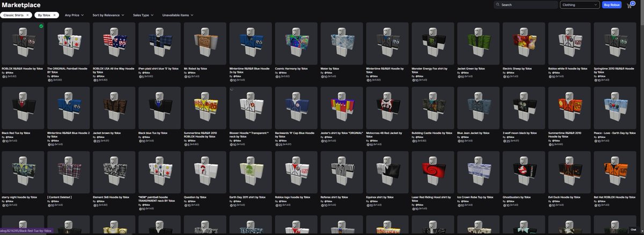Open 3 wolf moon black thumbnail
Image resolution: width=644 pixels, height=235 pixels.
coord(524,108)
